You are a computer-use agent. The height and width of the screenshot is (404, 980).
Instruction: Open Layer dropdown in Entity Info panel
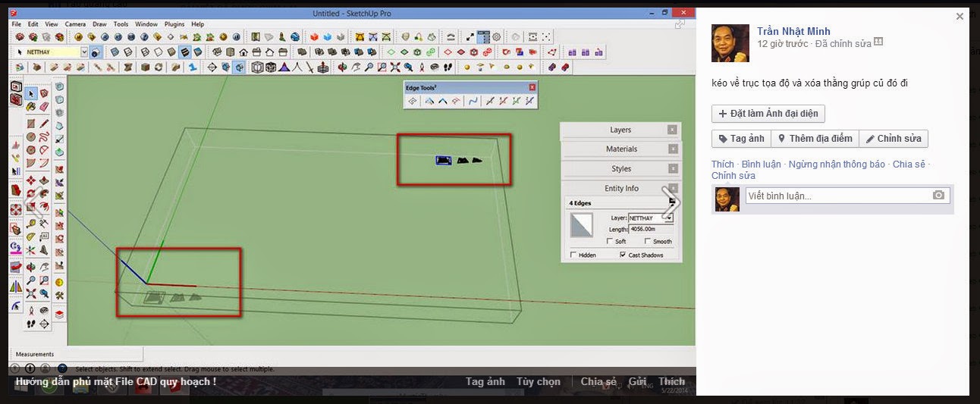tap(670, 218)
